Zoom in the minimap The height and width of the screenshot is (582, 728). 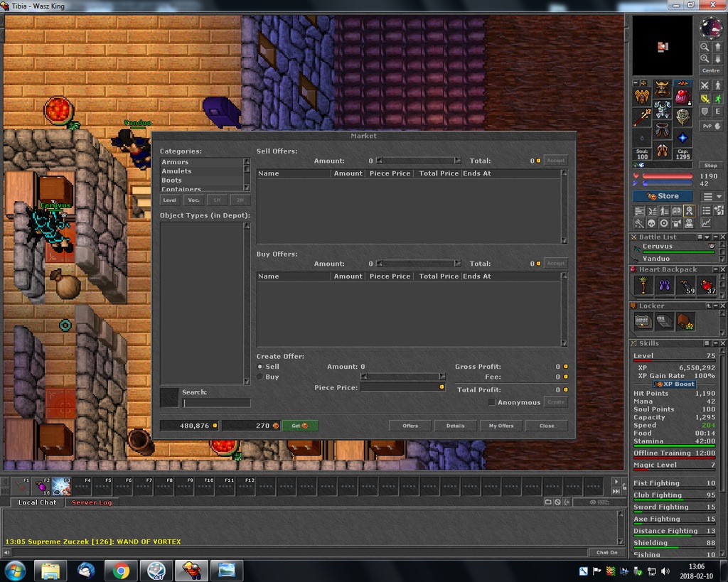click(x=705, y=58)
